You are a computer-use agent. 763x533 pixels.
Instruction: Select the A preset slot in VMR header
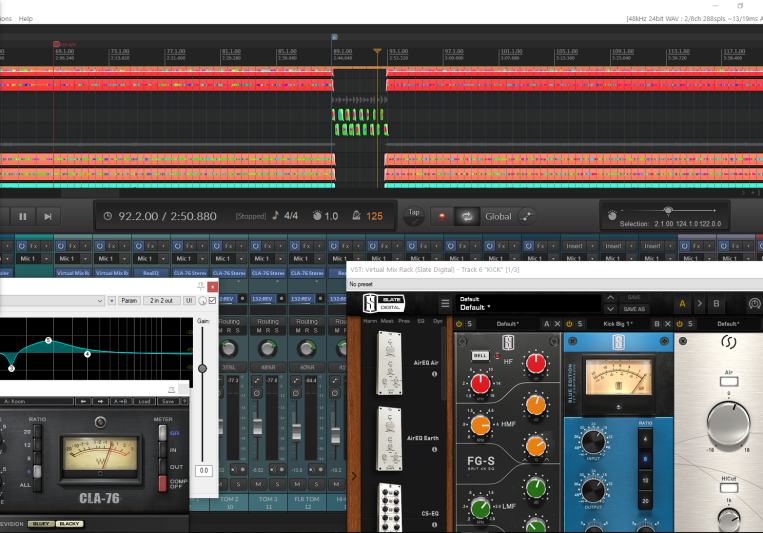(682, 304)
